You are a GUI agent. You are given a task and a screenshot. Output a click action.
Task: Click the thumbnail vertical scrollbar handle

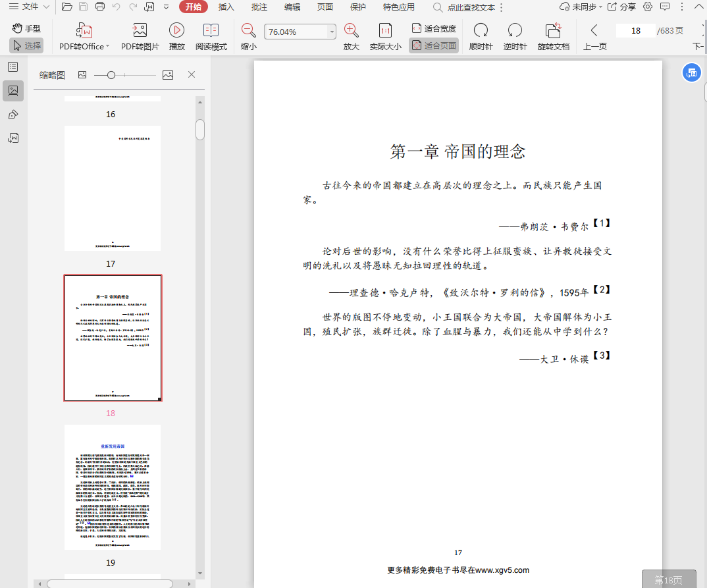(x=200, y=130)
